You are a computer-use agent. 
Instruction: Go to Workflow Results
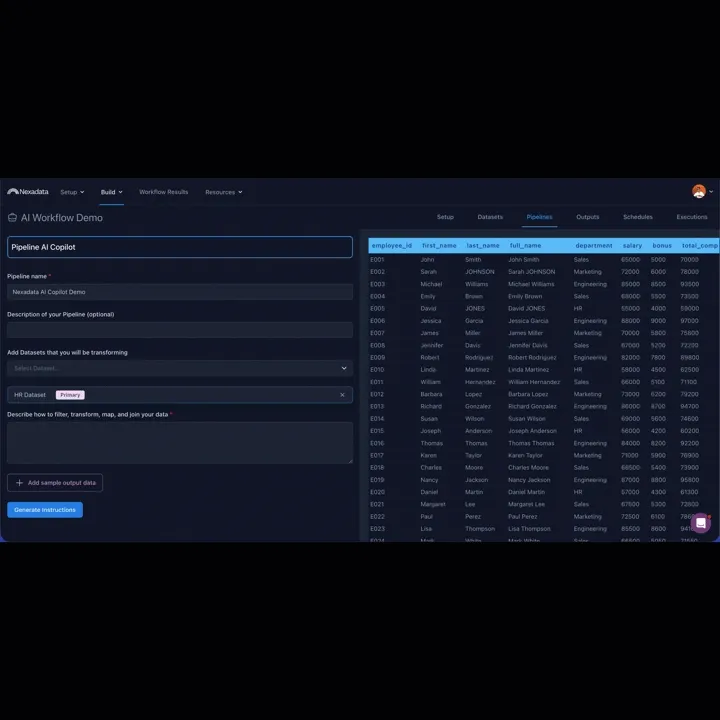coord(163,192)
